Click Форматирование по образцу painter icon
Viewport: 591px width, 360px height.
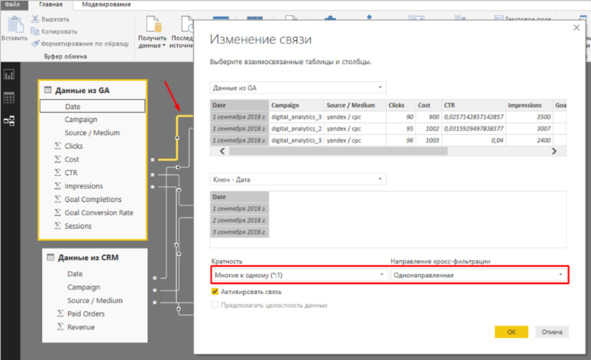[35, 43]
